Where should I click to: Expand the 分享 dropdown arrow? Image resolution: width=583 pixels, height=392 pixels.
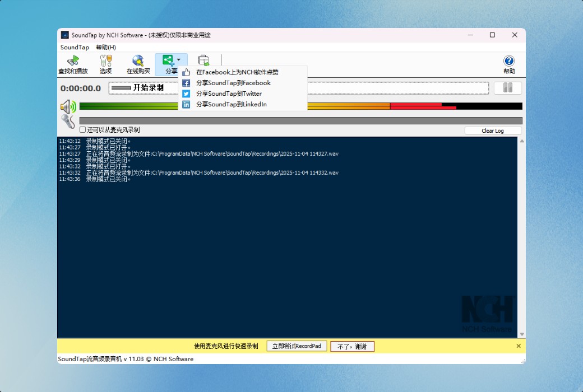point(177,60)
